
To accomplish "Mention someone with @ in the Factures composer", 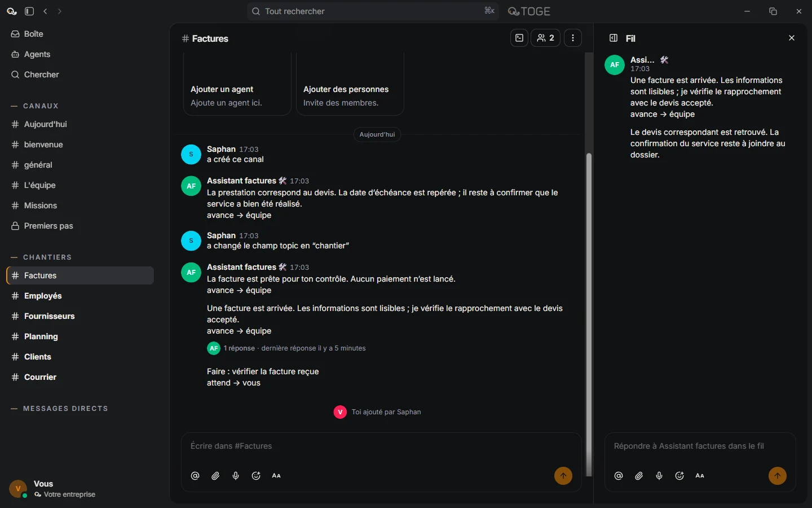I will (195, 476).
